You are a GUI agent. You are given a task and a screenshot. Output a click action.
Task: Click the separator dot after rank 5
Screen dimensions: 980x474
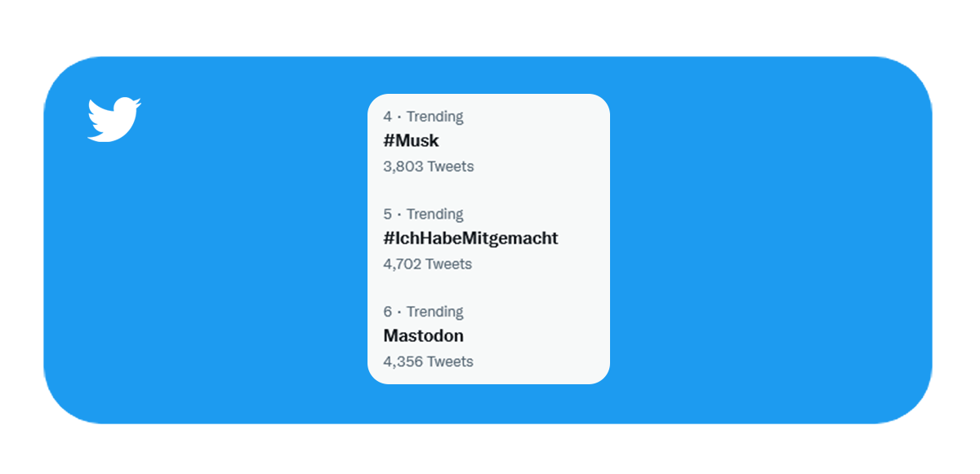[399, 215]
